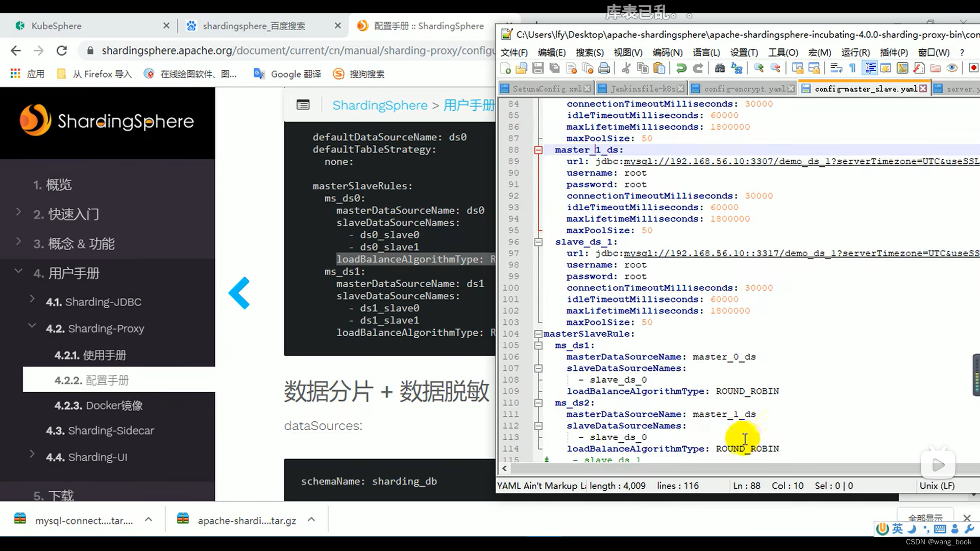Open Google 翻译 bookmark
This screenshot has height=551, width=980.
coord(287,74)
